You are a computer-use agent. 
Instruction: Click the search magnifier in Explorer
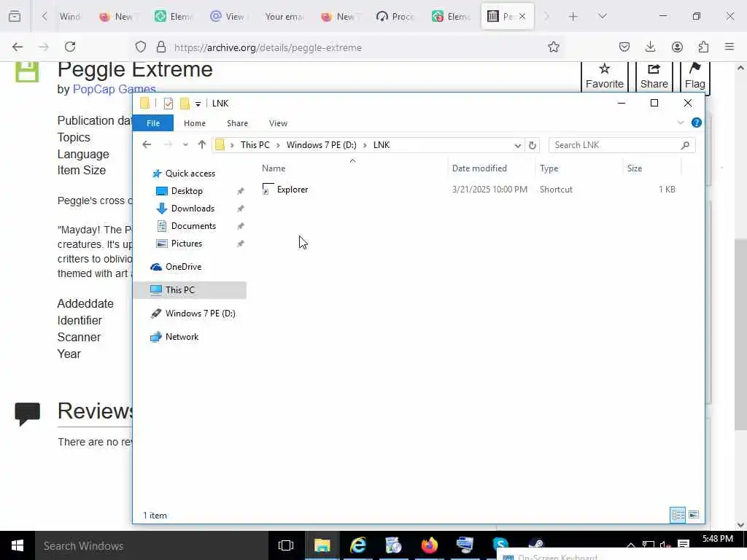(684, 145)
